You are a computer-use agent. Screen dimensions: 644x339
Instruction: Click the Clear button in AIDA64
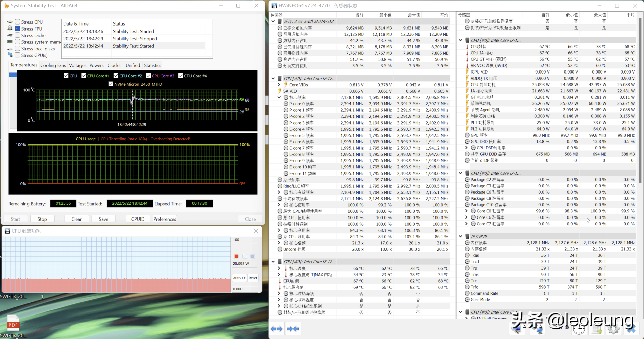click(76, 219)
